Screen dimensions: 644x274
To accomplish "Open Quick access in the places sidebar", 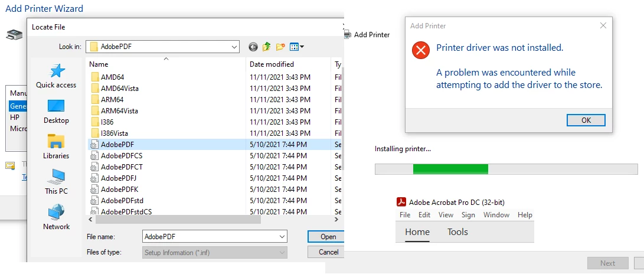I will click(56, 76).
